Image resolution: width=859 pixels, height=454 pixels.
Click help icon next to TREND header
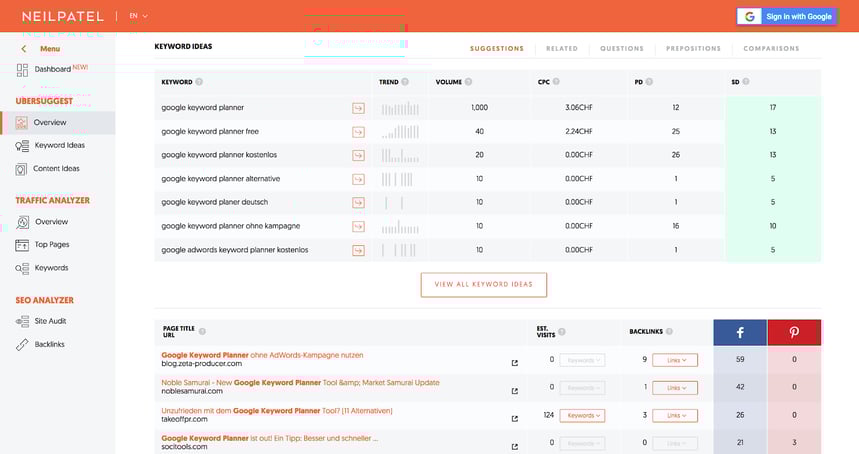(405, 82)
